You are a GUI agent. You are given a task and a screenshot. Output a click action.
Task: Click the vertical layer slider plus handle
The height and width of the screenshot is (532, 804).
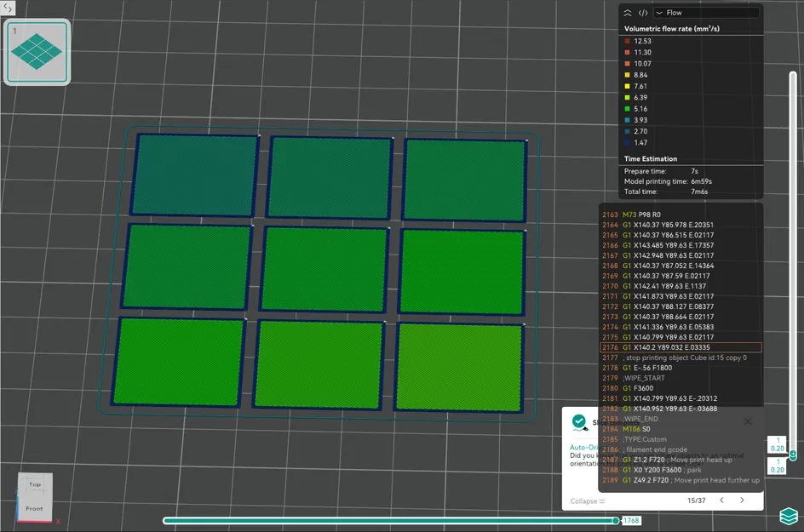tap(793, 454)
